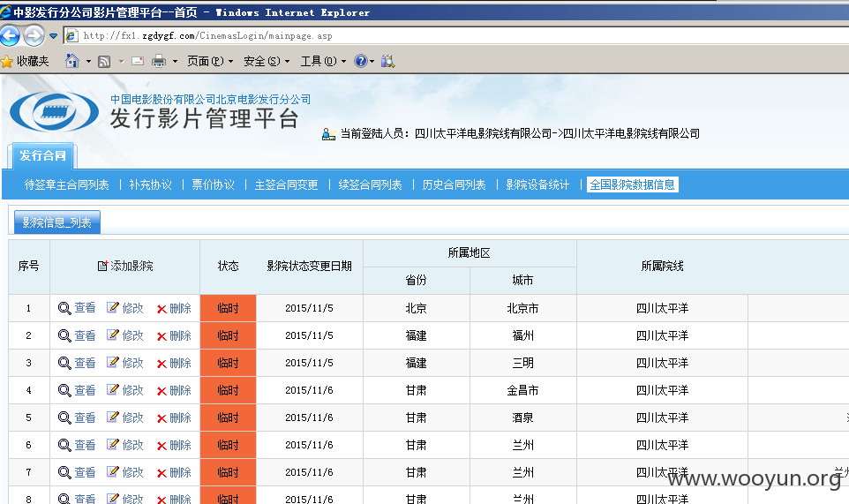Click the 影院信息_列表 tab button
Screen dimensions: 849x504
(x=56, y=222)
